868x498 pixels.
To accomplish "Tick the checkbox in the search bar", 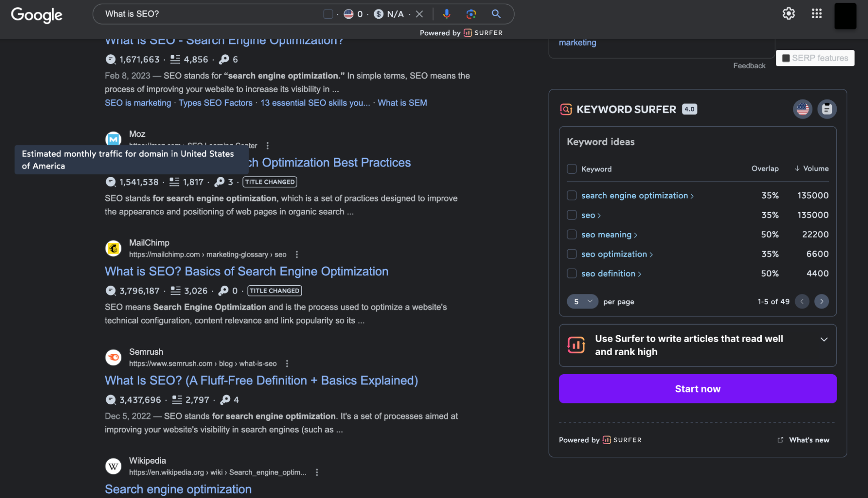I will click(328, 14).
